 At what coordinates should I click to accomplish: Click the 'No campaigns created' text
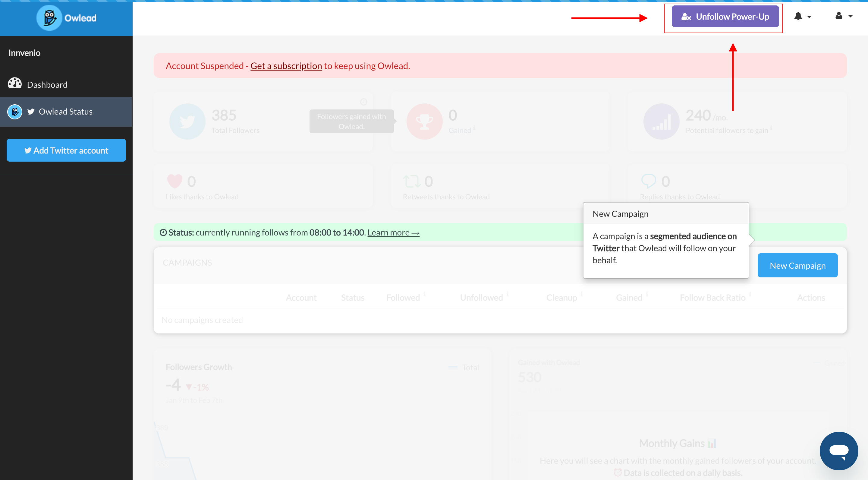pyautogui.click(x=202, y=320)
